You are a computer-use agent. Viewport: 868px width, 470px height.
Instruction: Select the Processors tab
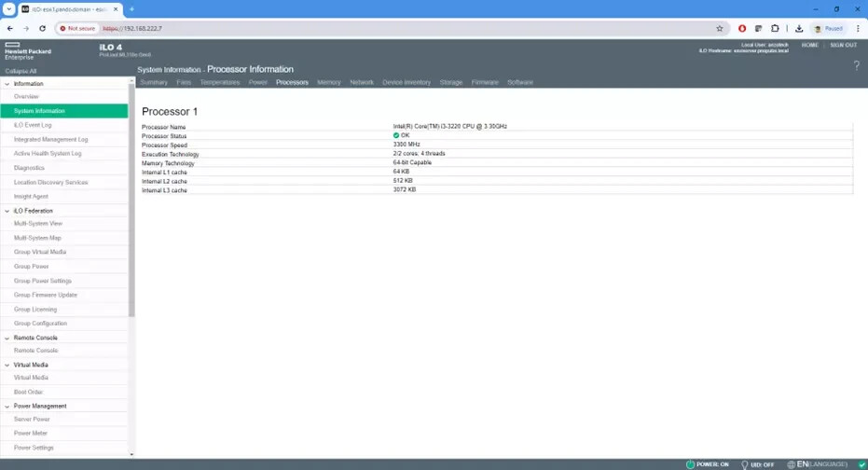(x=293, y=82)
